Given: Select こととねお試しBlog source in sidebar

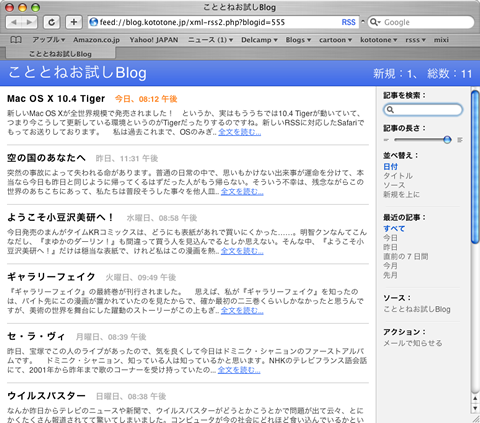Looking at the screenshot, I should coord(417,309).
